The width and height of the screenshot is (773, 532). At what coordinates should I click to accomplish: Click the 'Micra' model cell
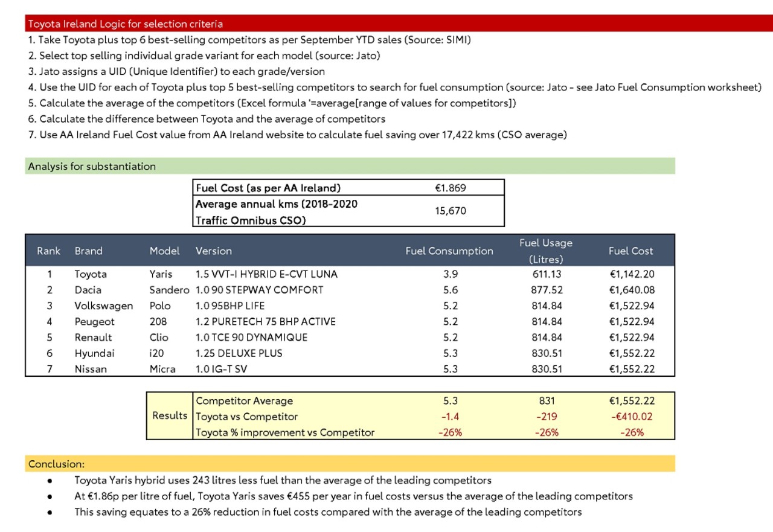(162, 369)
